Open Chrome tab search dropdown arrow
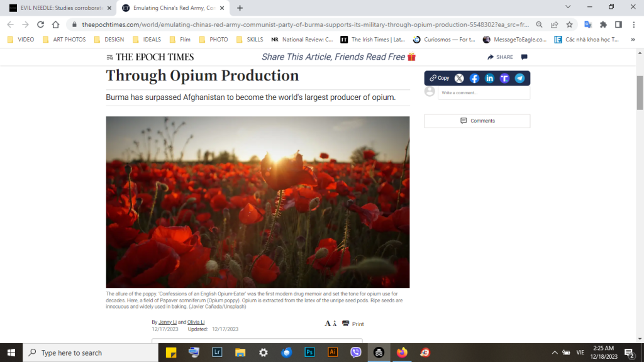644x362 pixels. tap(568, 8)
